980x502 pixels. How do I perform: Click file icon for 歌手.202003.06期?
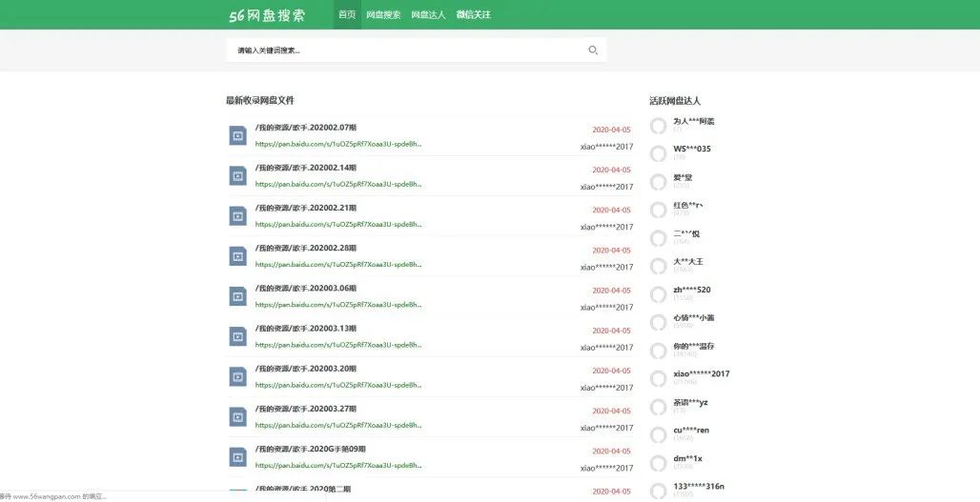[237, 296]
